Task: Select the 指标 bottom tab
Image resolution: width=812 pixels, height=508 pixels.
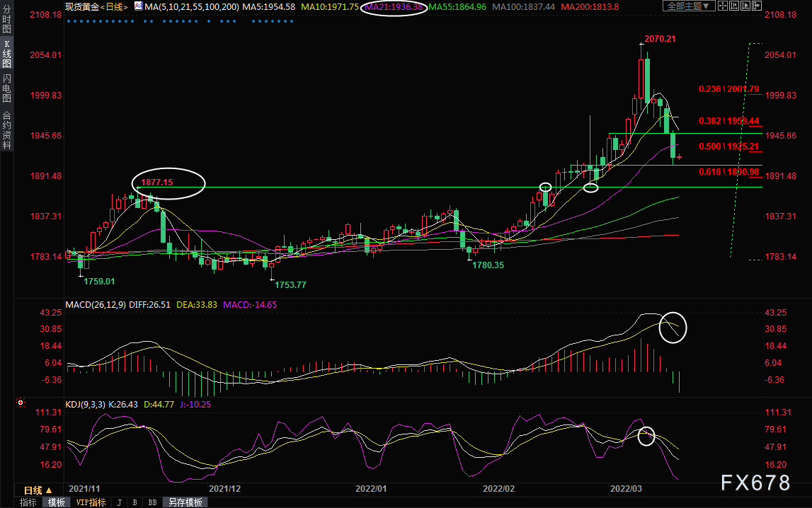Action: pyautogui.click(x=28, y=502)
